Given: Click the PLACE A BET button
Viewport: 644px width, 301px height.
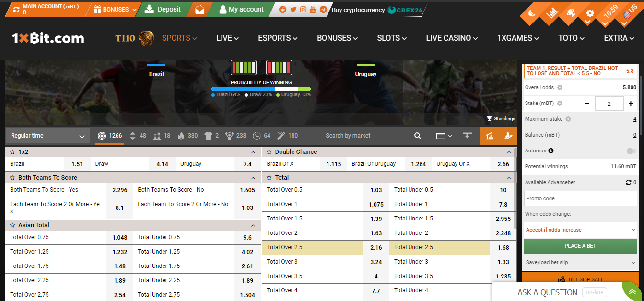Looking at the screenshot, I should pyautogui.click(x=580, y=246).
